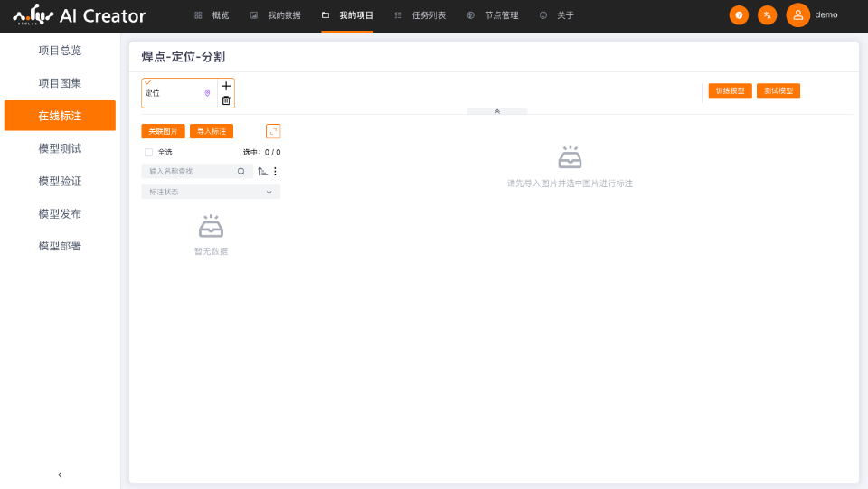Viewport: 868px width, 489px height.
Task: Click the 导入标注 button
Action: point(212,131)
